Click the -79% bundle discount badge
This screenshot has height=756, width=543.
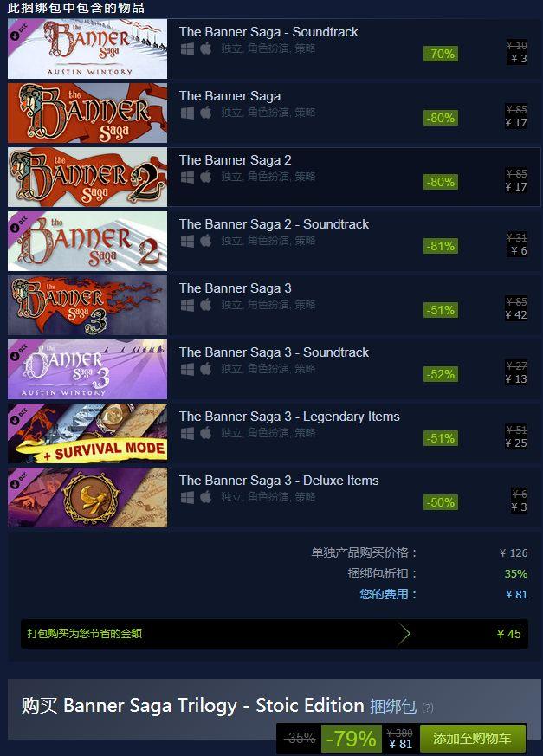point(351,738)
